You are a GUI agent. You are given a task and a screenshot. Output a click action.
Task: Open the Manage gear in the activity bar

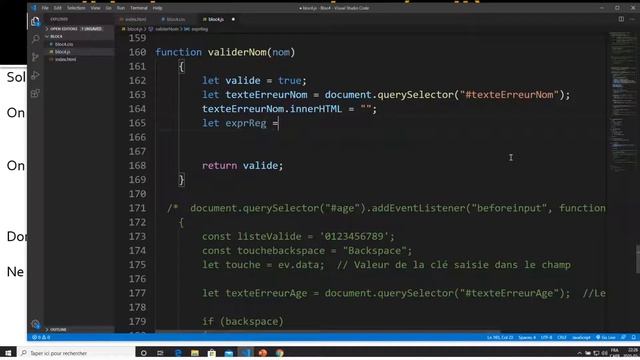[x=36, y=324]
